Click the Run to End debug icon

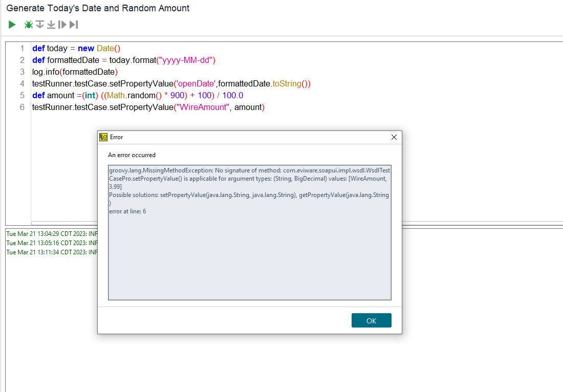click(74, 25)
